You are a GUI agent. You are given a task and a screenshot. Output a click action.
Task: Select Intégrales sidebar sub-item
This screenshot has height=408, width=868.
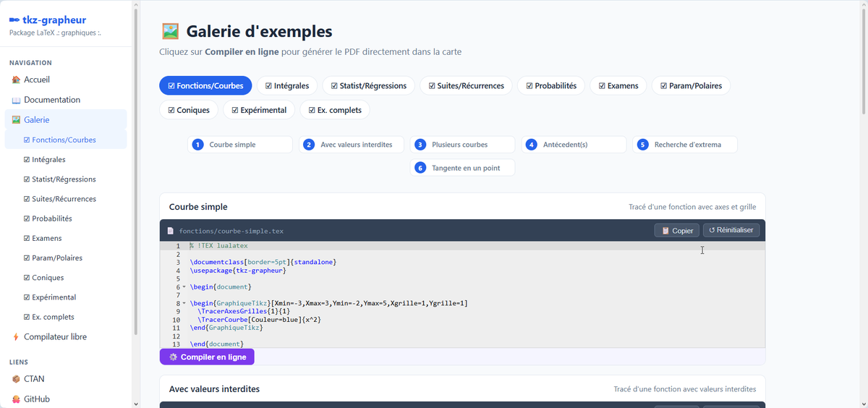(x=66, y=159)
